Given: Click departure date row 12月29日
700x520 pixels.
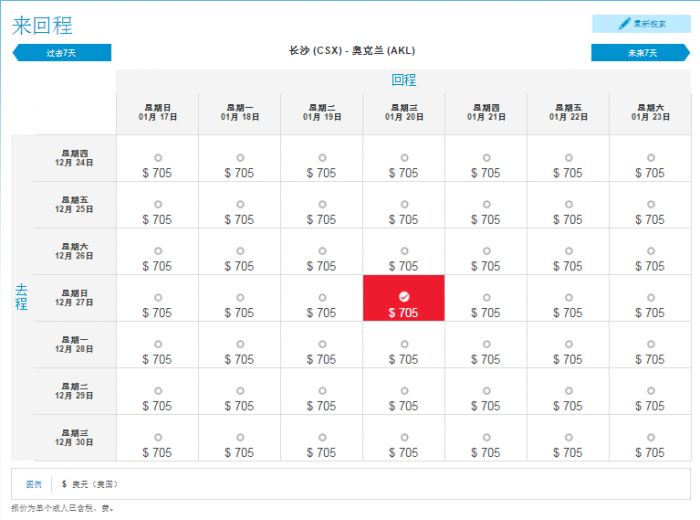Looking at the screenshot, I should point(74,391).
